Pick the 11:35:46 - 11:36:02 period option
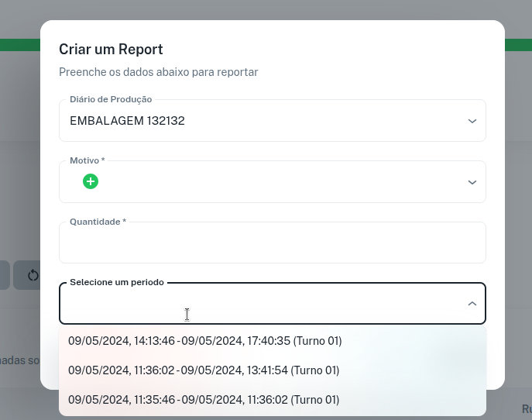The height and width of the screenshot is (420, 532). [204, 400]
